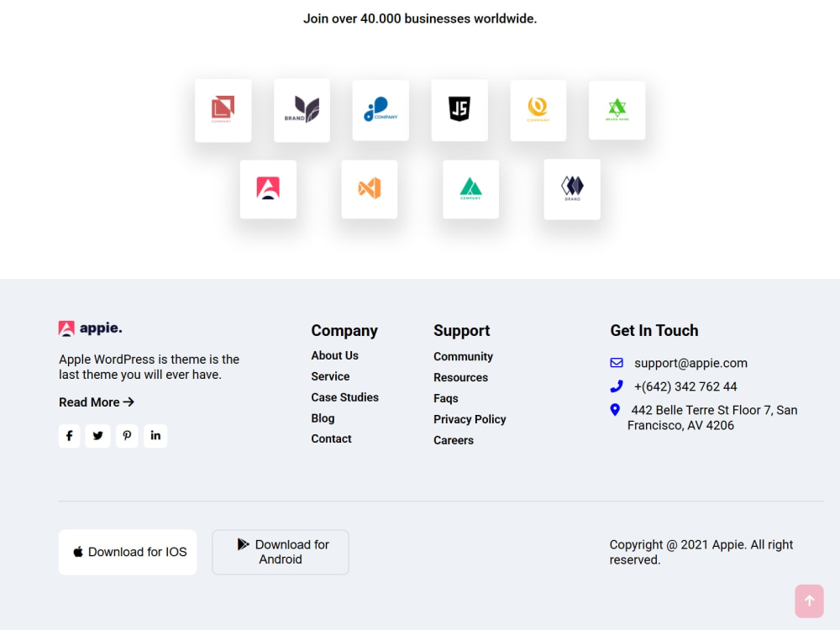
Task: Click the Copyright 2021 Appie text
Action: point(701,553)
